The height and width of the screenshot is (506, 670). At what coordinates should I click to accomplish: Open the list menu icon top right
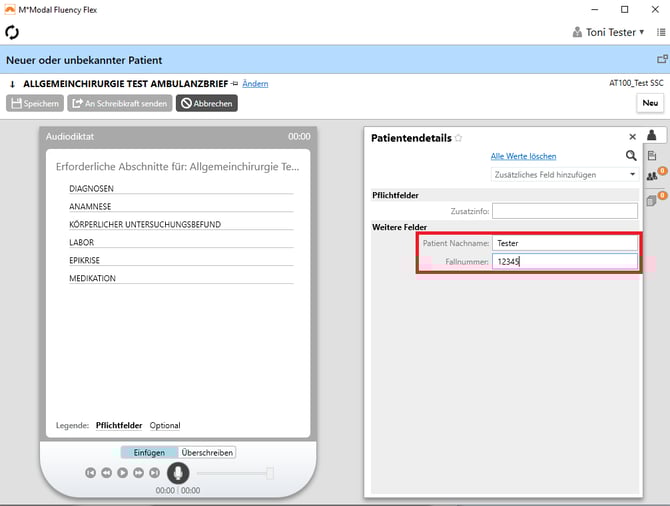pyautogui.click(x=661, y=32)
